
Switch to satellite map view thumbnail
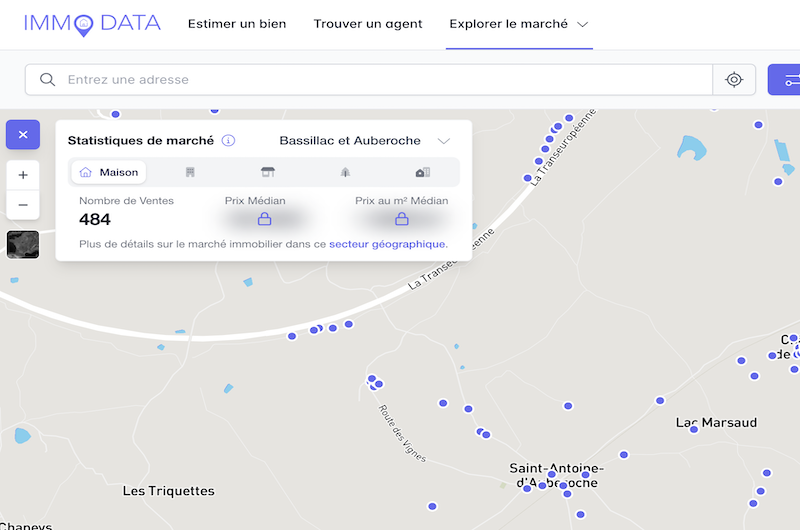23,244
